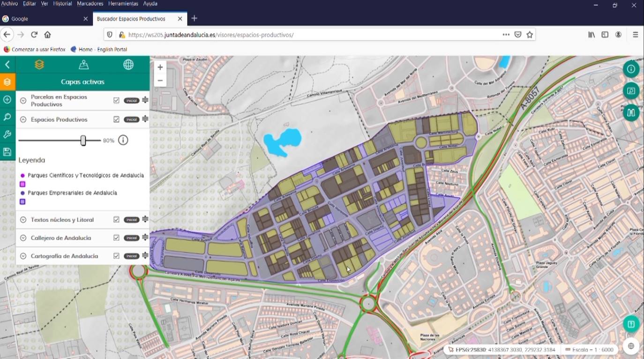Screen dimensions: 644x359
Task: Uncheck Parcelas en Espacios Productivos layer
Action: click(116, 100)
